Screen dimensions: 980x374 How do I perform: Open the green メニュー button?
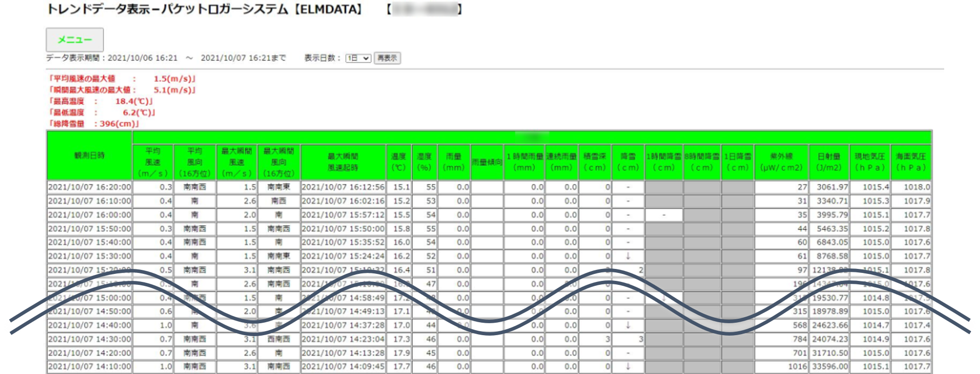[x=75, y=40]
